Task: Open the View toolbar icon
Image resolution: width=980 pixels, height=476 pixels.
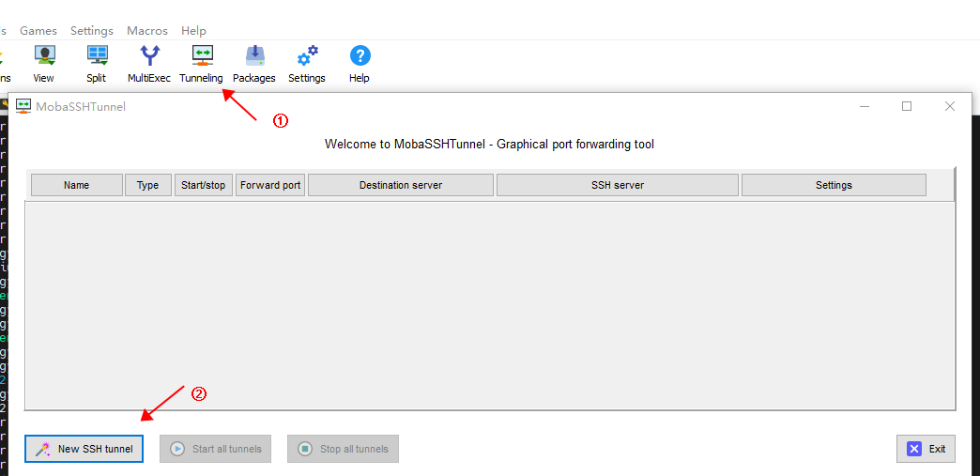Action: pos(44,64)
